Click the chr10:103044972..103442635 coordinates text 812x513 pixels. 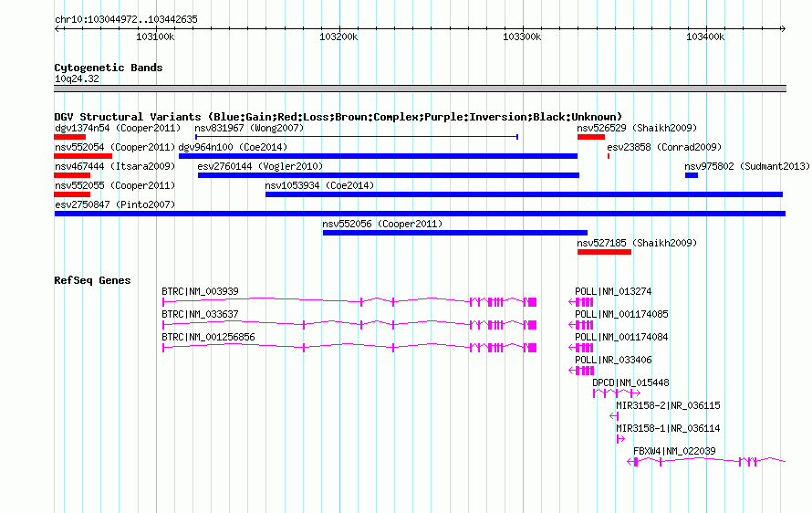pos(126,19)
